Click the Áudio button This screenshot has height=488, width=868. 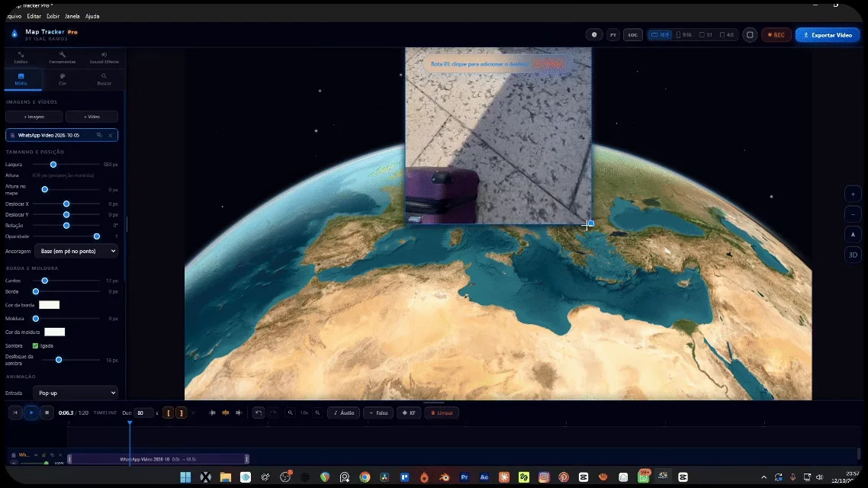coord(343,413)
